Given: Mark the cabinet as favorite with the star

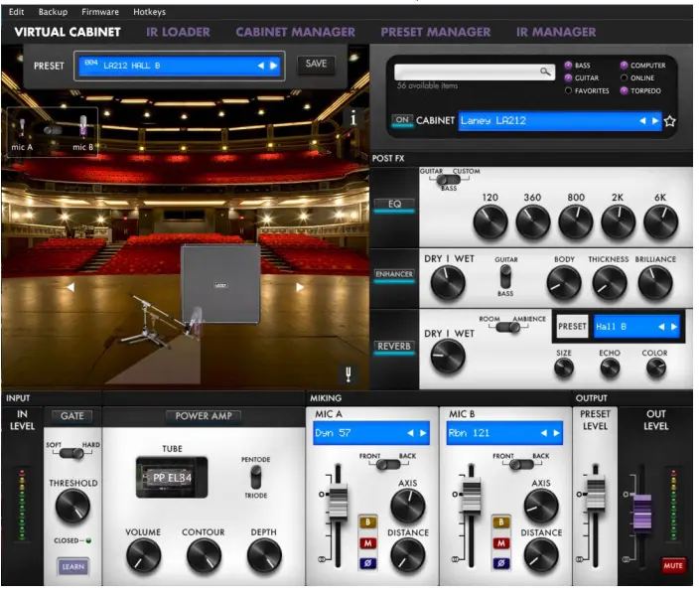Looking at the screenshot, I should 669,121.
